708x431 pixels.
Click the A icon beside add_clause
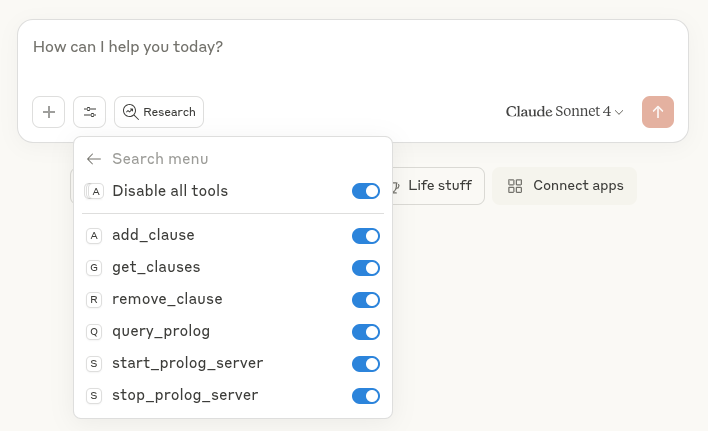[x=94, y=236]
